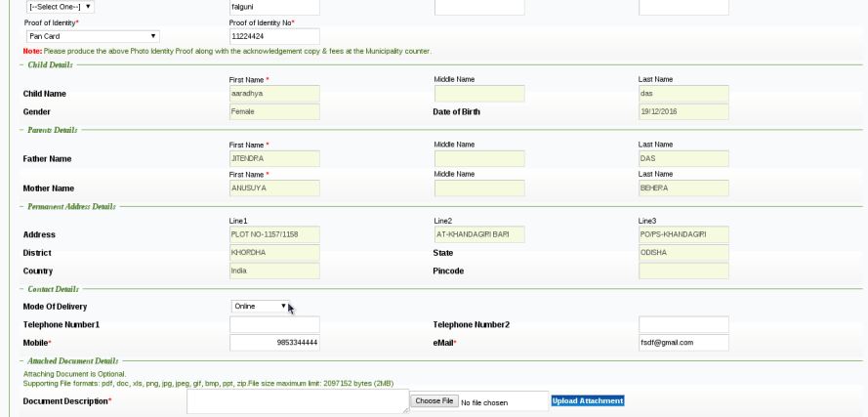Click the empty Pincode field
This screenshot has height=417, width=868.
point(683,271)
